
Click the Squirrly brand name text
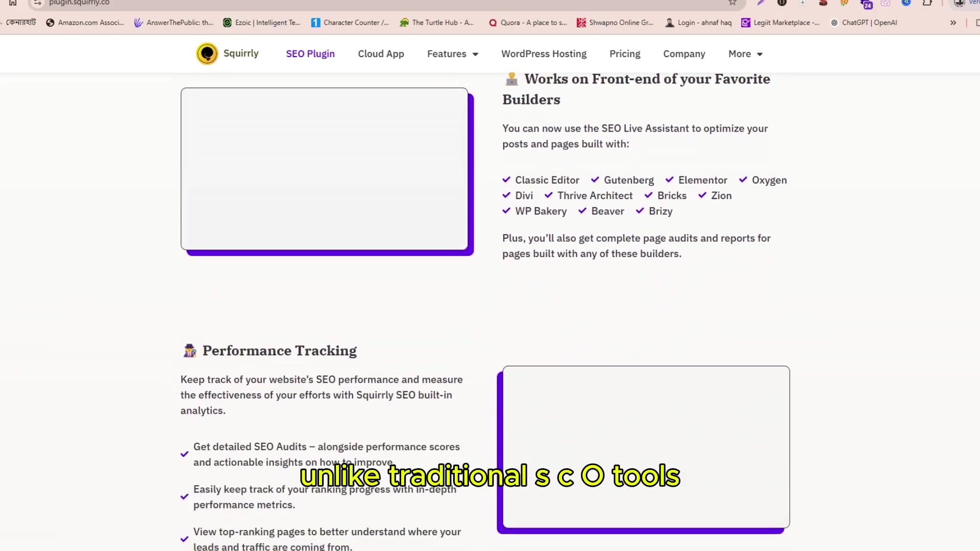[x=241, y=54]
